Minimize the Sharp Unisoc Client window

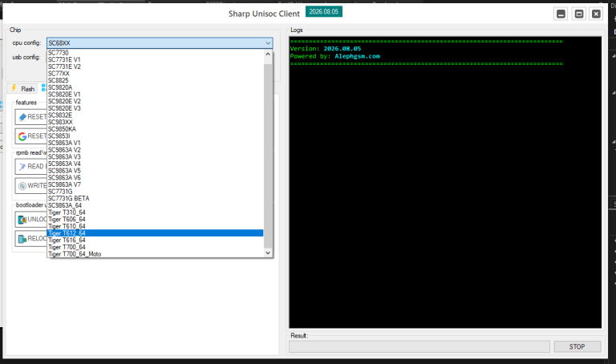tap(561, 14)
